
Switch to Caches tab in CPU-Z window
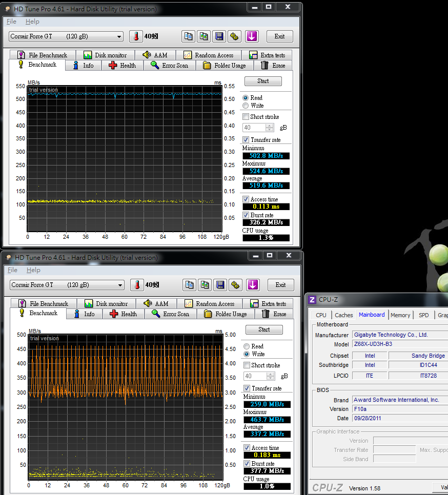tap(343, 315)
